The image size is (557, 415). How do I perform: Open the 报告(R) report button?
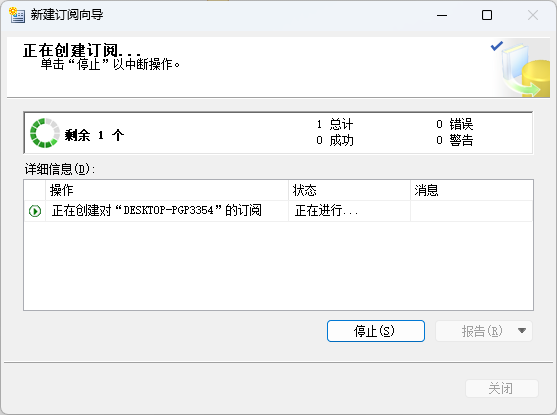coord(476,331)
